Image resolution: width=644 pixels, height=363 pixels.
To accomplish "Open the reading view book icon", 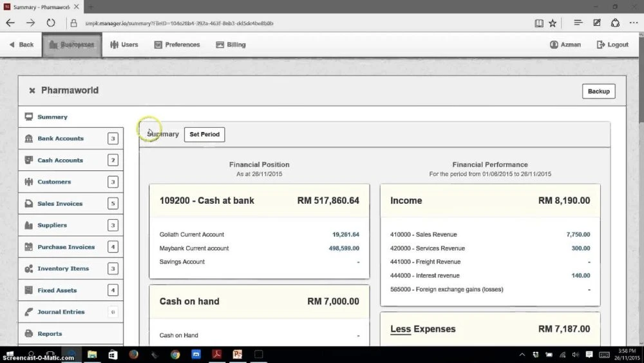I will [x=539, y=23].
